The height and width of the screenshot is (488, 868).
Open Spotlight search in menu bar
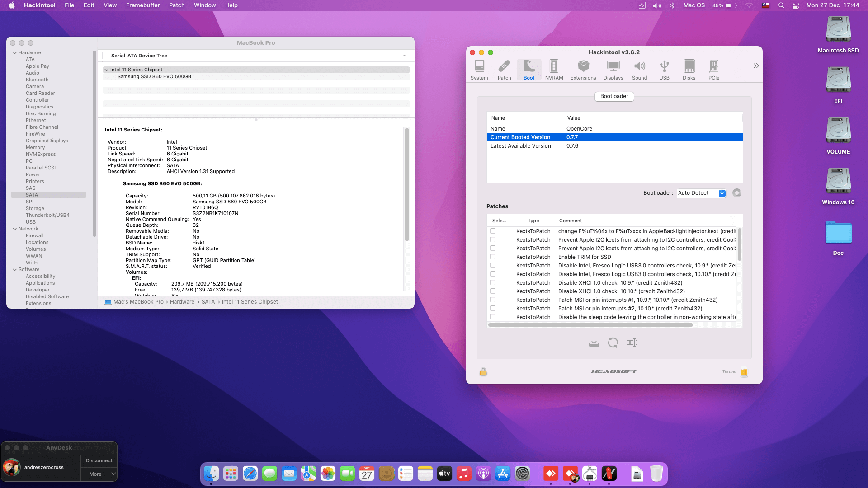[781, 5]
